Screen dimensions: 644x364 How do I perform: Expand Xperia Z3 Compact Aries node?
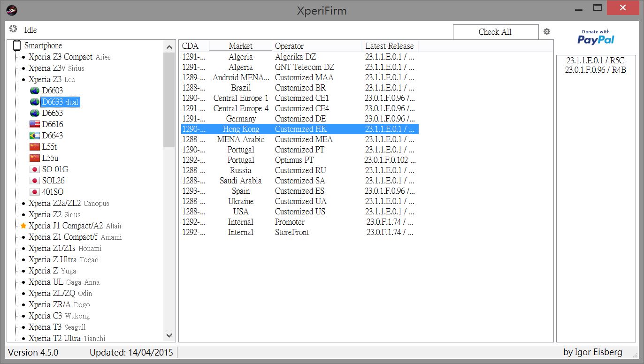(x=23, y=57)
